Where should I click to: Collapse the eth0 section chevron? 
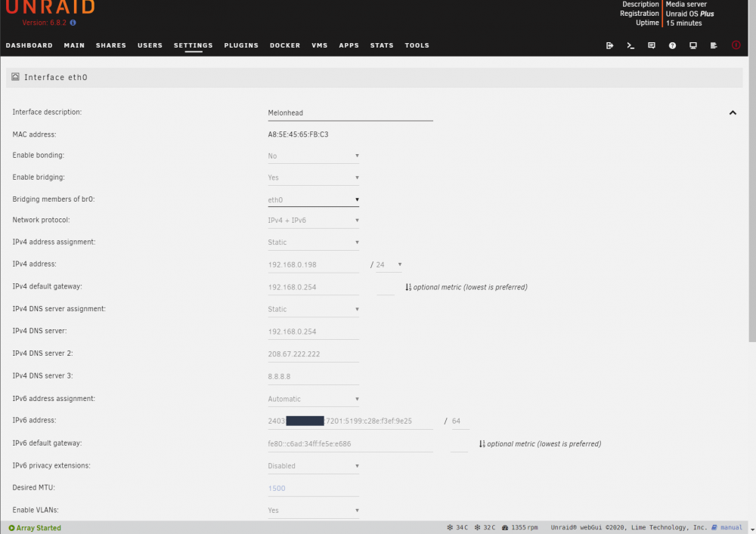pos(733,113)
